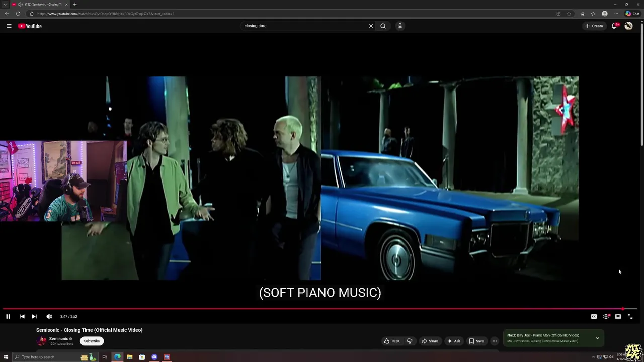This screenshot has height=362, width=644.
Task: Open the Ask AI button
Action: 454,341
